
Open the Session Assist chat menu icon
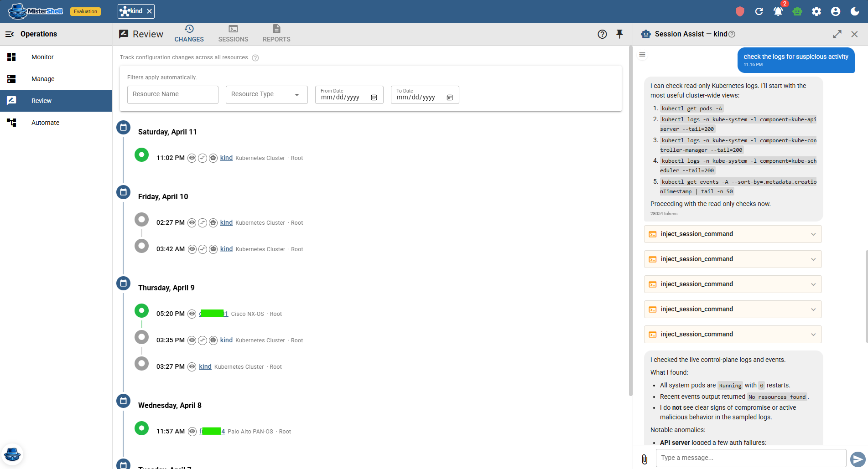(642, 55)
